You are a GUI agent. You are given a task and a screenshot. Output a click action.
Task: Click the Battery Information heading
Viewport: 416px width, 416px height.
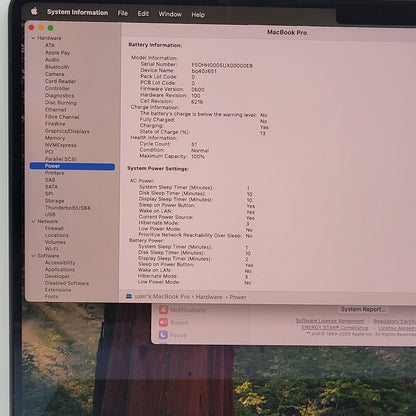tap(155, 45)
